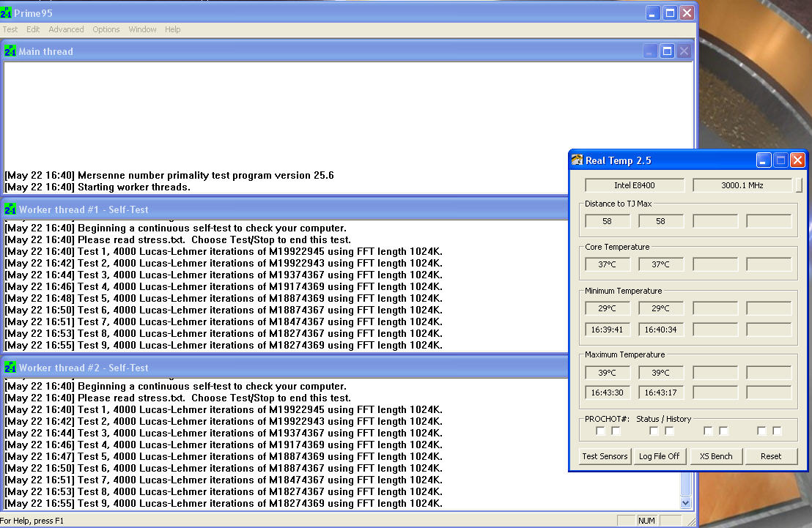The width and height of the screenshot is (812, 528).
Task: Click the [May 22 16:48] Test 5 log line
Action: (x=224, y=298)
